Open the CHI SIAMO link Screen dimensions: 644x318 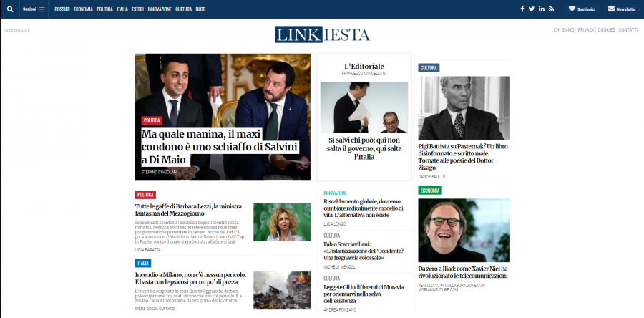[564, 30]
